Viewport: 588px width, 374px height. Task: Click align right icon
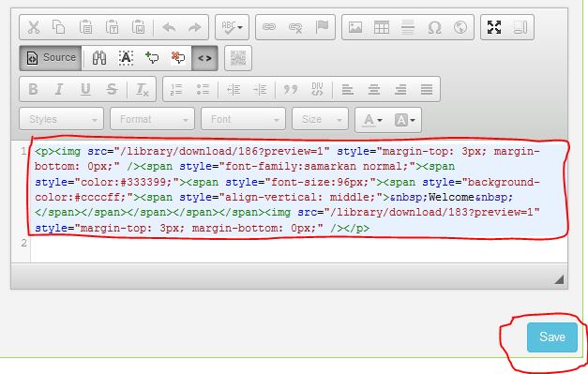pyautogui.click(x=400, y=89)
